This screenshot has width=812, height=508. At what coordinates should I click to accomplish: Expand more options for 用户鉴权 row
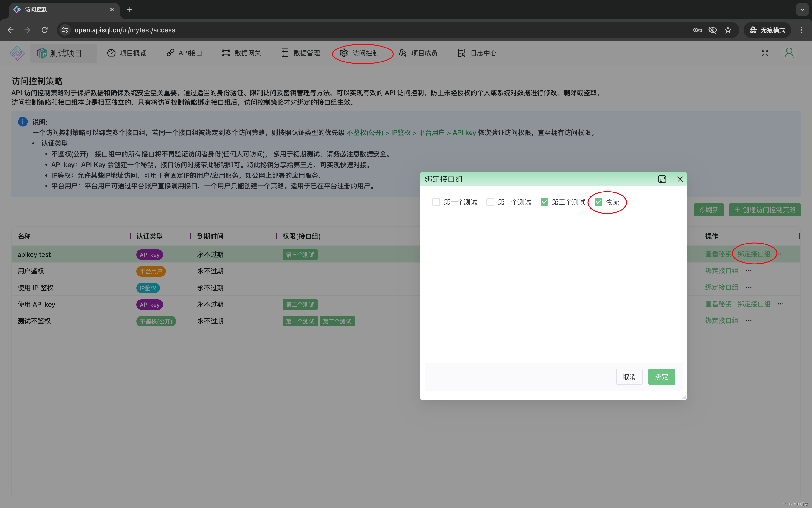pyautogui.click(x=748, y=271)
